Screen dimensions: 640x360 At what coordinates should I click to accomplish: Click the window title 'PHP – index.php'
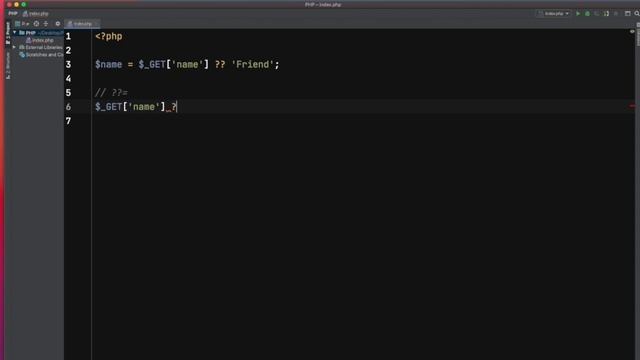(x=323, y=4)
